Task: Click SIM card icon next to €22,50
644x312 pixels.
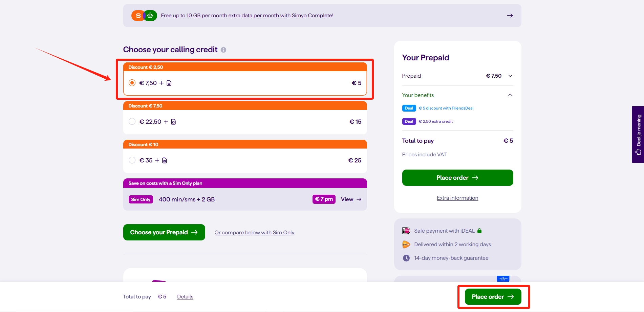Action: (173, 122)
